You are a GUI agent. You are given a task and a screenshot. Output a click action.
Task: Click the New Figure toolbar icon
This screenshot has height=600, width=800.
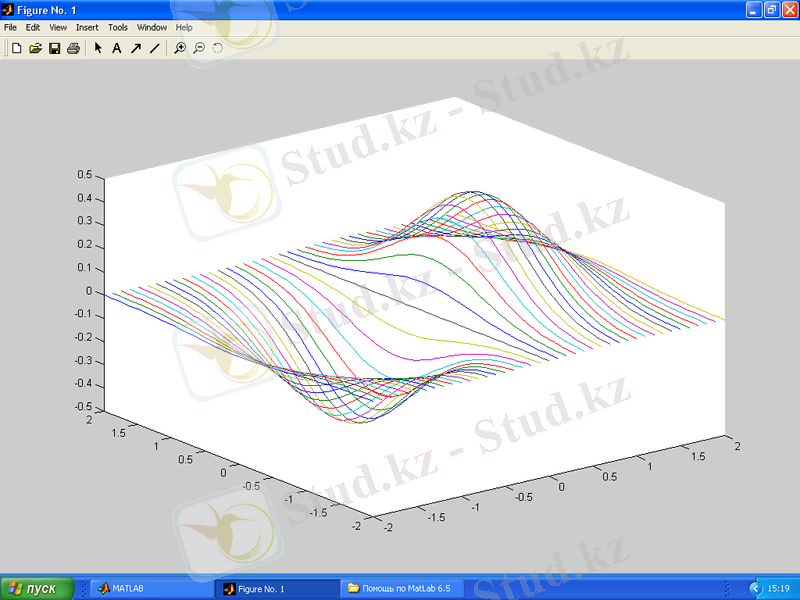(16, 48)
